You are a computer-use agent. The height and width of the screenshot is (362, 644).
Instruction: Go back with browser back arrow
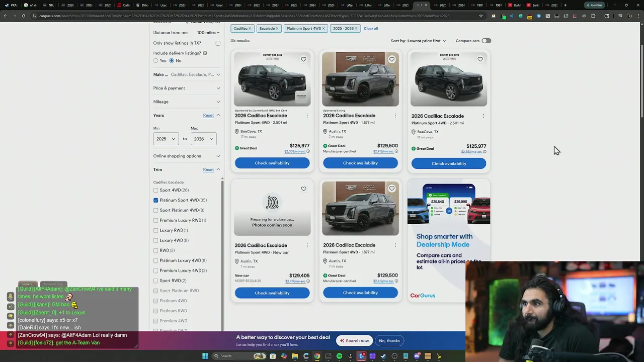click(5, 16)
